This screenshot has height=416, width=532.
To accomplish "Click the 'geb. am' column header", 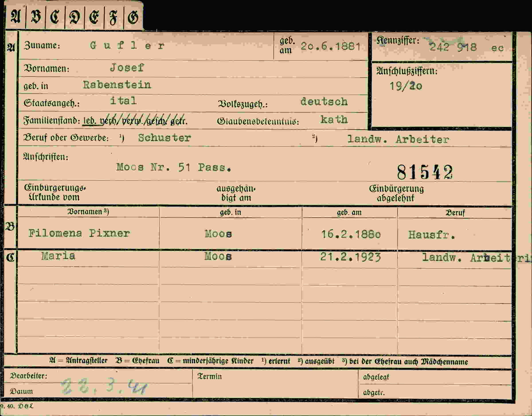I will (x=349, y=212).
